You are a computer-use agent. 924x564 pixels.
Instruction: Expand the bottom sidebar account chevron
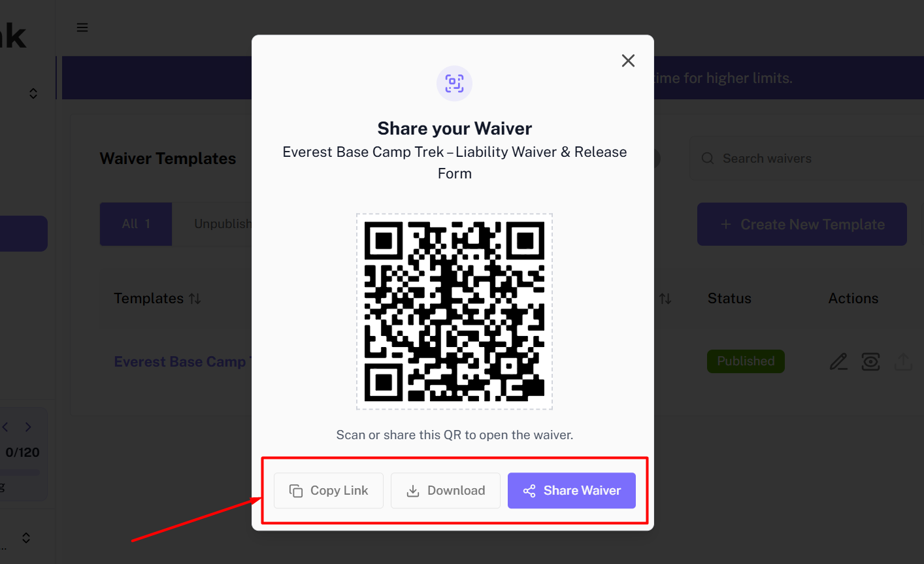point(26,538)
